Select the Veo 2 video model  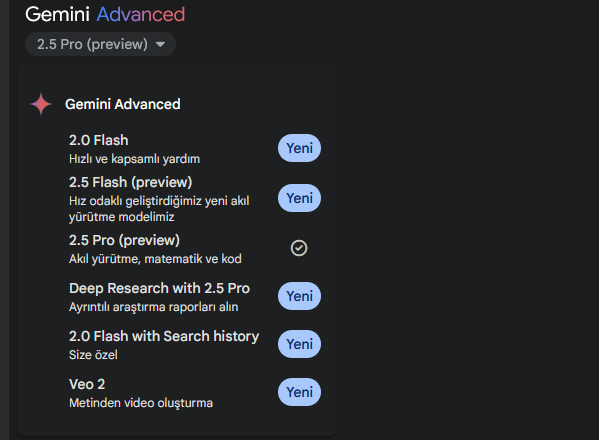click(x=194, y=393)
